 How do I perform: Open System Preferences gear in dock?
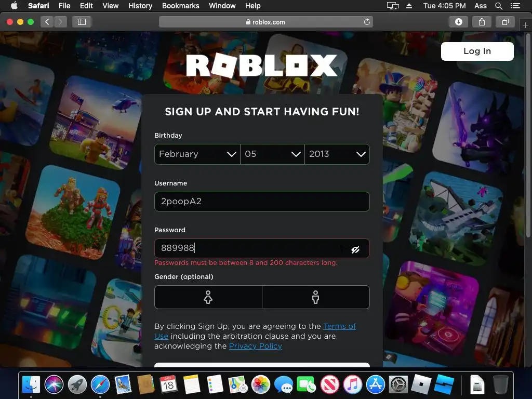click(x=398, y=385)
